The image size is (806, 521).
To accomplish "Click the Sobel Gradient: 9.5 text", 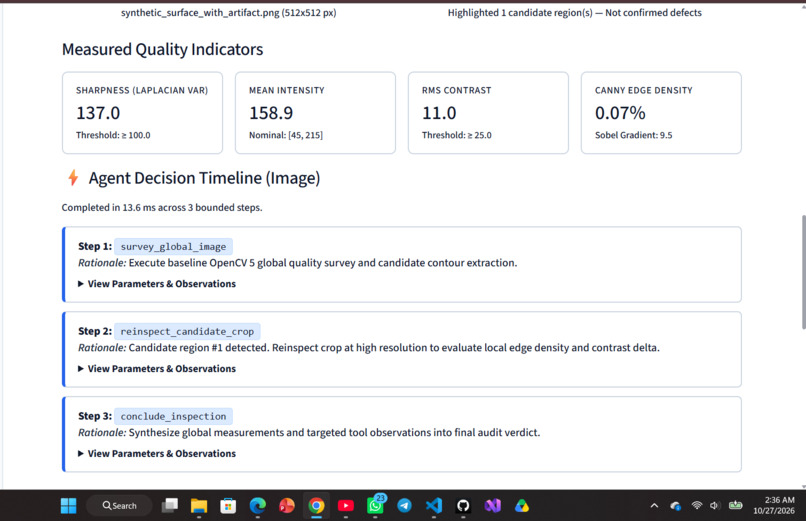I will tap(633, 135).
